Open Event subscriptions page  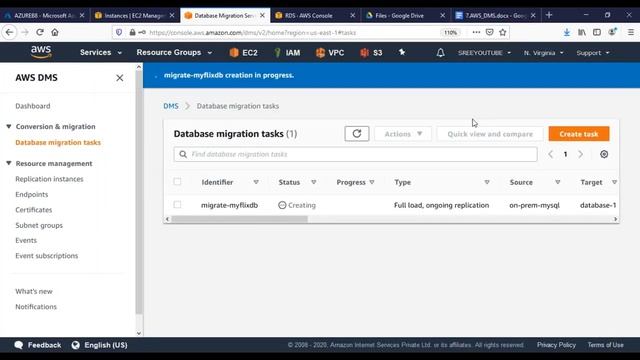click(x=47, y=256)
